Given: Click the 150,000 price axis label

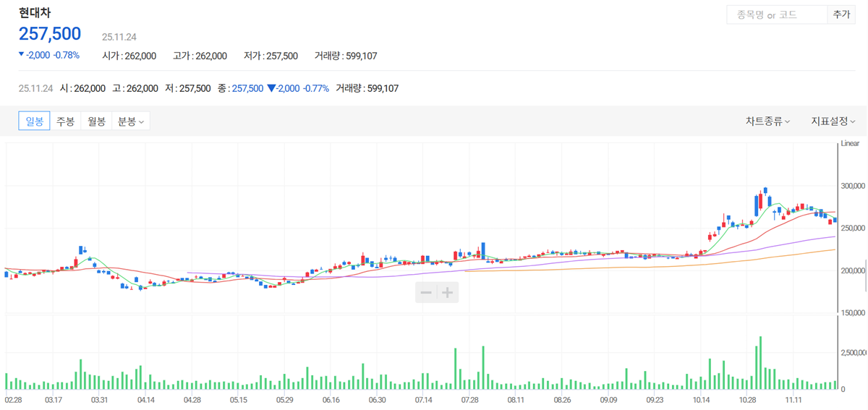Looking at the screenshot, I should click(854, 313).
